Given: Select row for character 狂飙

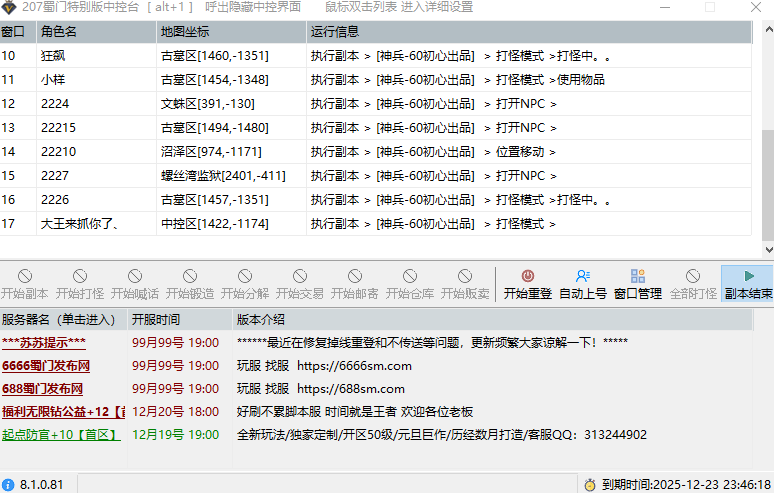Looking at the screenshot, I should point(55,56).
